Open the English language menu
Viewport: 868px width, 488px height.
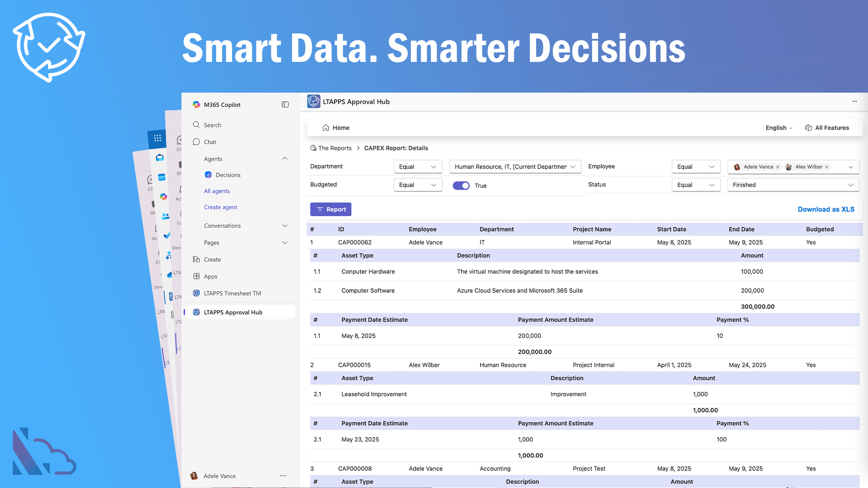point(778,128)
